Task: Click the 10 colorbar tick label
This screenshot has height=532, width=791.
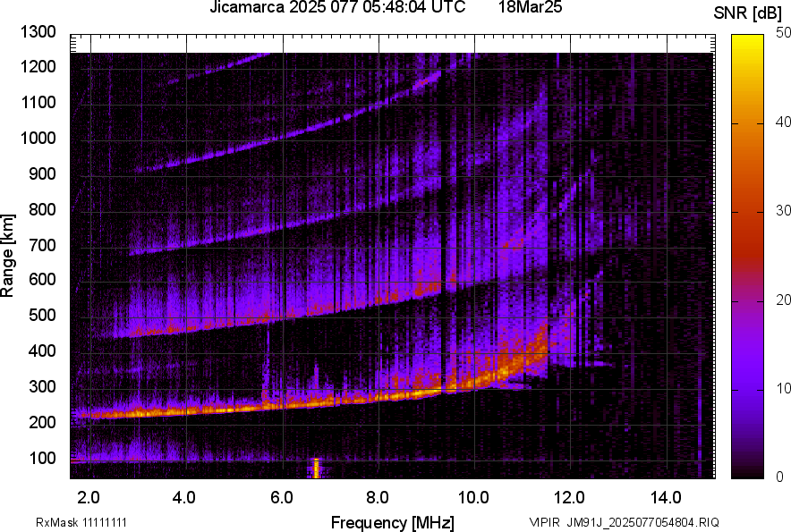Action: pyautogui.click(x=784, y=388)
